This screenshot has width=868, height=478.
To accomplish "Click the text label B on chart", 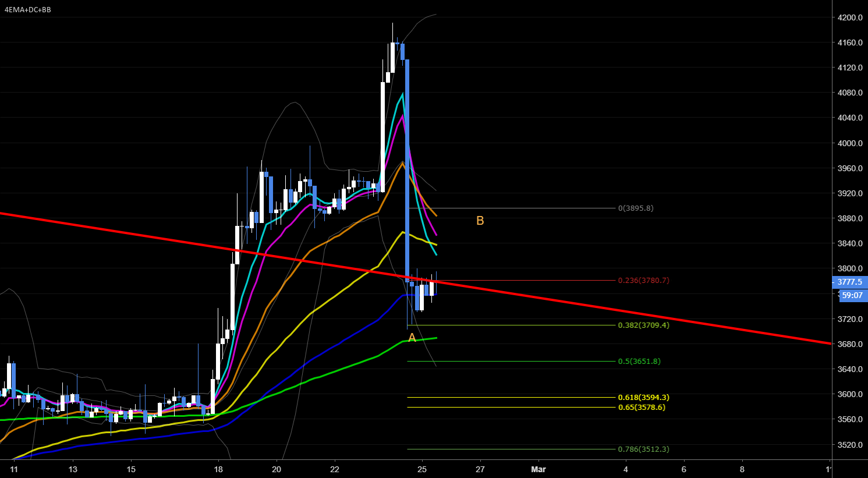I will coord(479,221).
